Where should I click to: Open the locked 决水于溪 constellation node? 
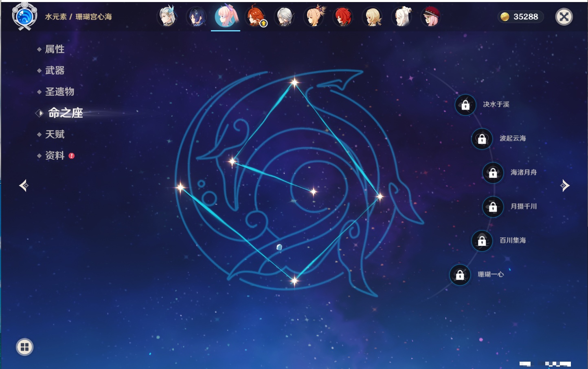pos(465,105)
